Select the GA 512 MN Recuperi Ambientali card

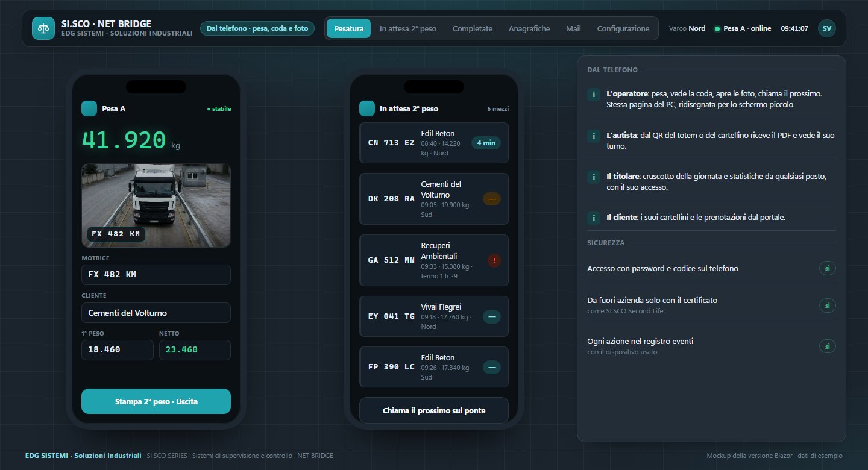[x=434, y=260]
